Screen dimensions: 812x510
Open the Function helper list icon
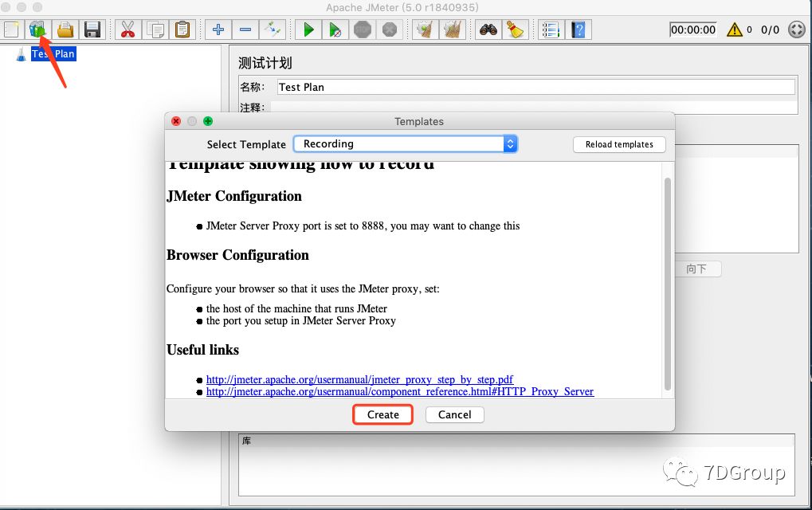pyautogui.click(x=551, y=29)
